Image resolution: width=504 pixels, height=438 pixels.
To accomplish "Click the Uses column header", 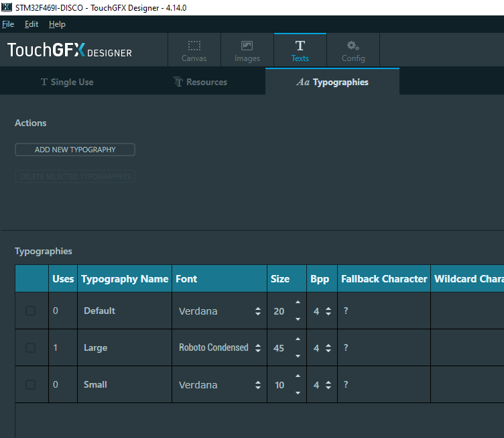I will [x=63, y=279].
